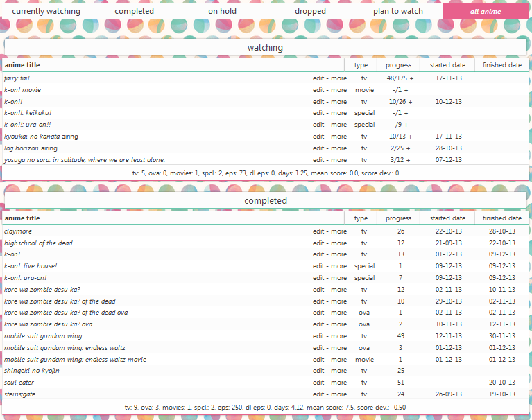532x420 pixels.
Task: Click more for highschool of the dead
Action: click(338, 243)
